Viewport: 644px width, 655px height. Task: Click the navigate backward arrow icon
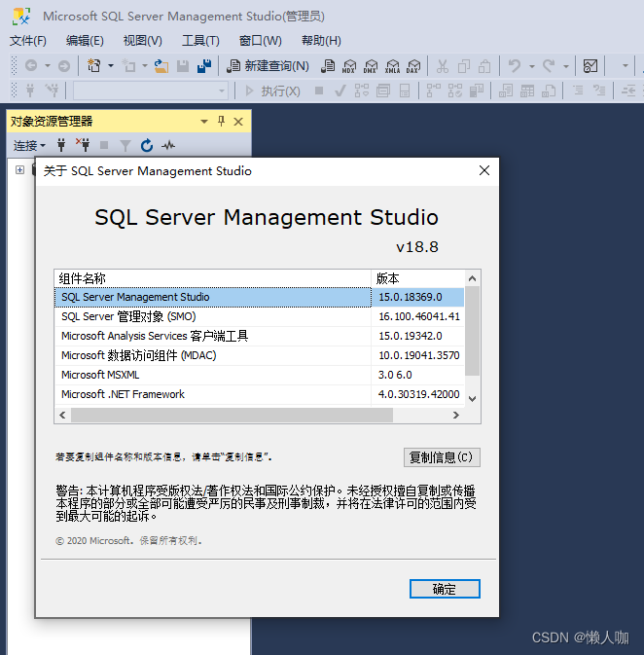click(31, 65)
